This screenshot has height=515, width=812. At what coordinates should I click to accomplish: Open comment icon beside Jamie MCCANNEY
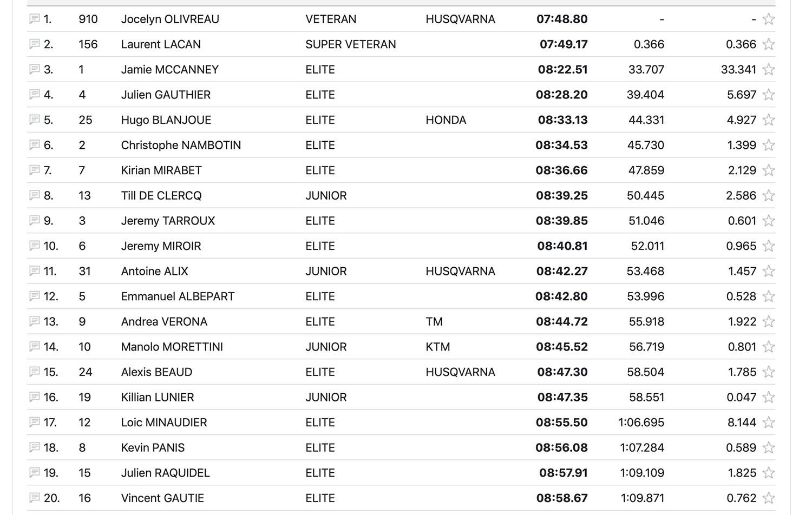34,69
